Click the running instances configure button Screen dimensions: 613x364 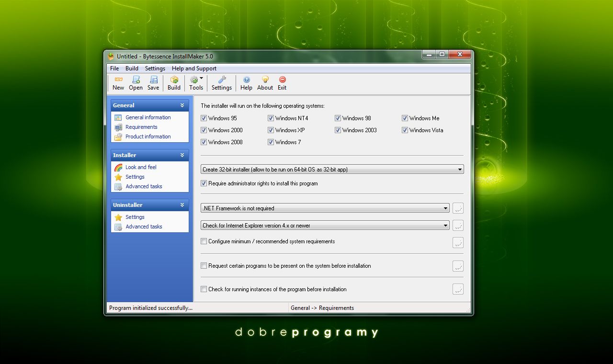click(x=458, y=289)
